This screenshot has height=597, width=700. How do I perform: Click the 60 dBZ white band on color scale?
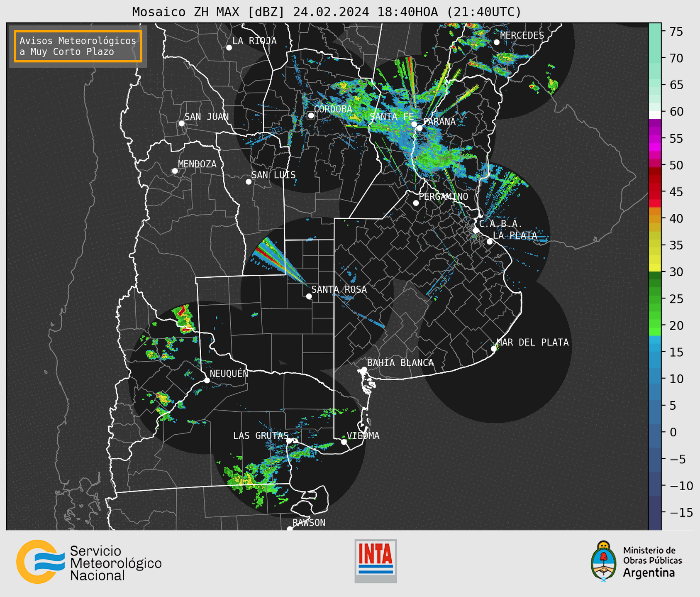point(655,115)
